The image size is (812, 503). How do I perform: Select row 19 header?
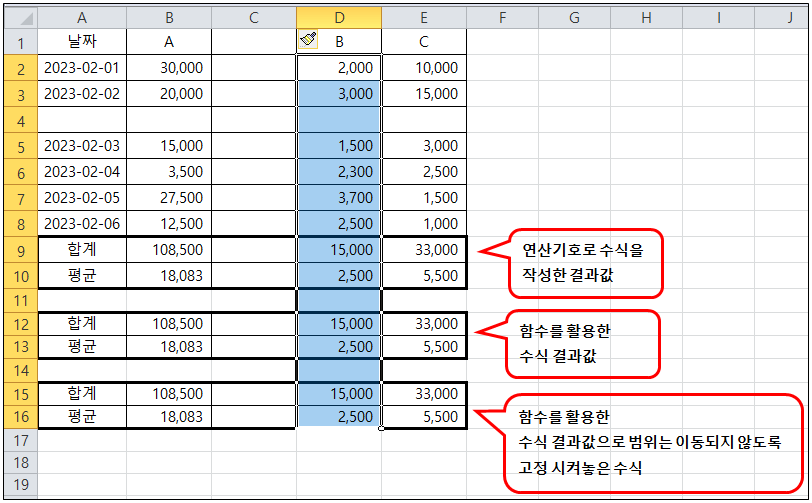click(x=21, y=484)
